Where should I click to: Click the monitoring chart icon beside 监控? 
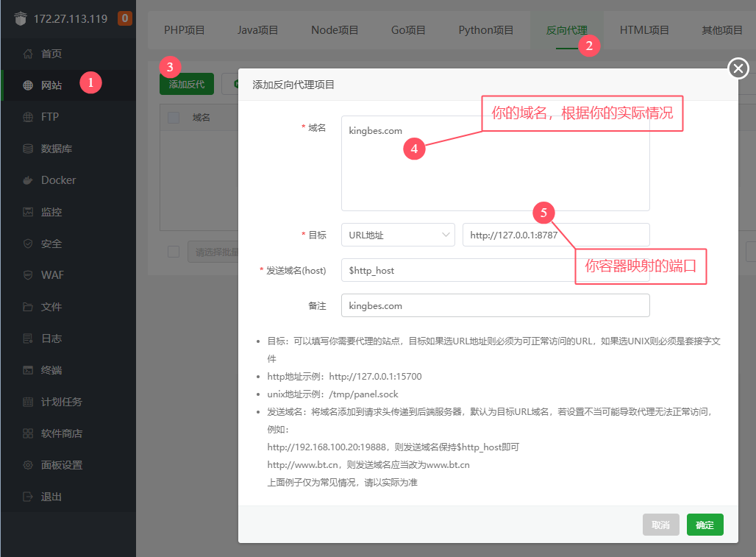(28, 212)
